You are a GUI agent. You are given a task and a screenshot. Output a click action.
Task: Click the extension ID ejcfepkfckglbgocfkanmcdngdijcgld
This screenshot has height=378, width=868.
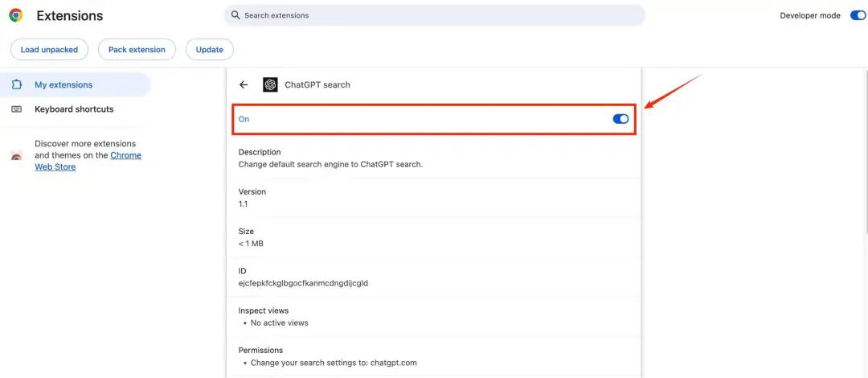tap(303, 283)
